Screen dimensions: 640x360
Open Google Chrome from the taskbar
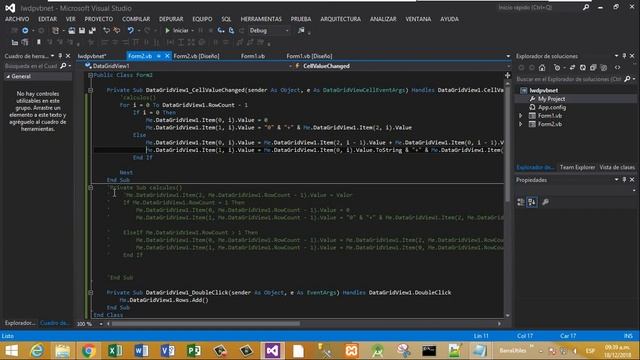[x=89, y=351]
